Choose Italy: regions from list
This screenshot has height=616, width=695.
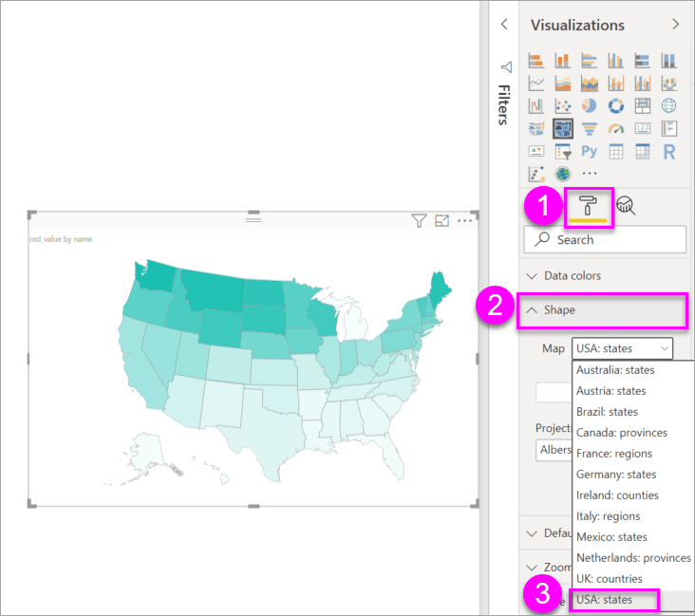pyautogui.click(x=608, y=515)
